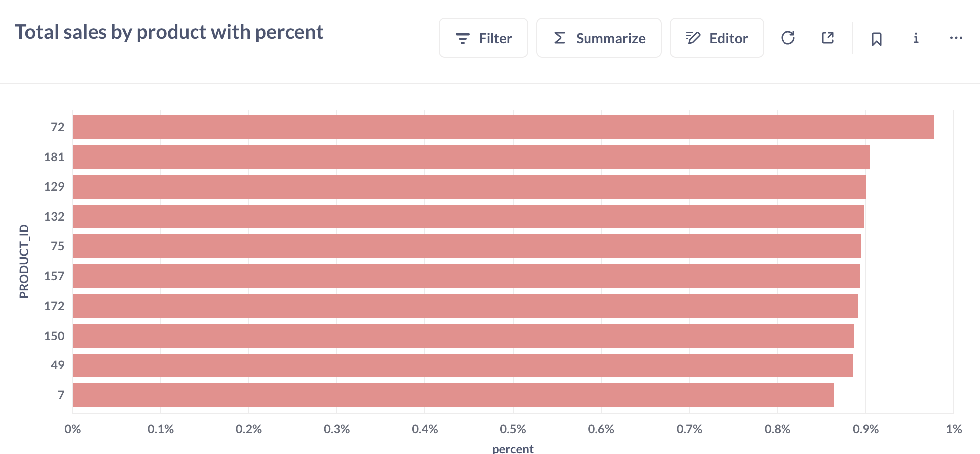Click the bar for product 7
This screenshot has width=980, height=454.
[x=453, y=395]
